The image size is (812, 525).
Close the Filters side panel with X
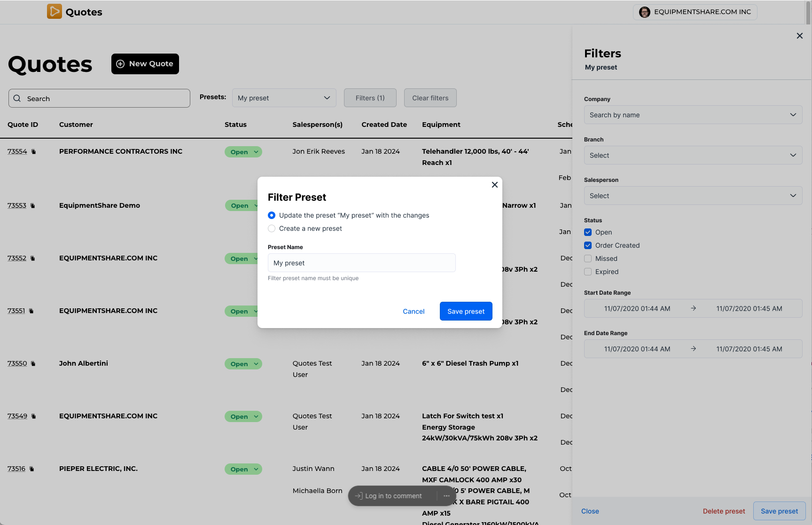click(800, 36)
